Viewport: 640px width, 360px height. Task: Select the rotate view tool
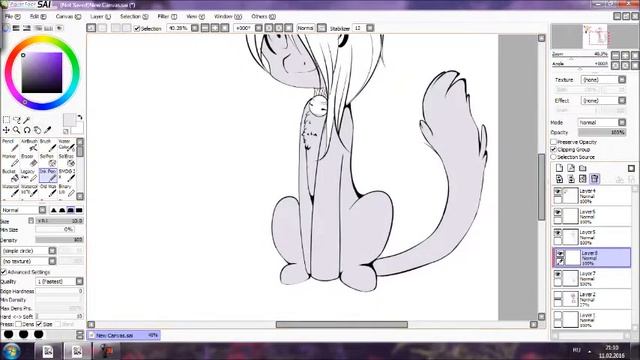pos(27,130)
